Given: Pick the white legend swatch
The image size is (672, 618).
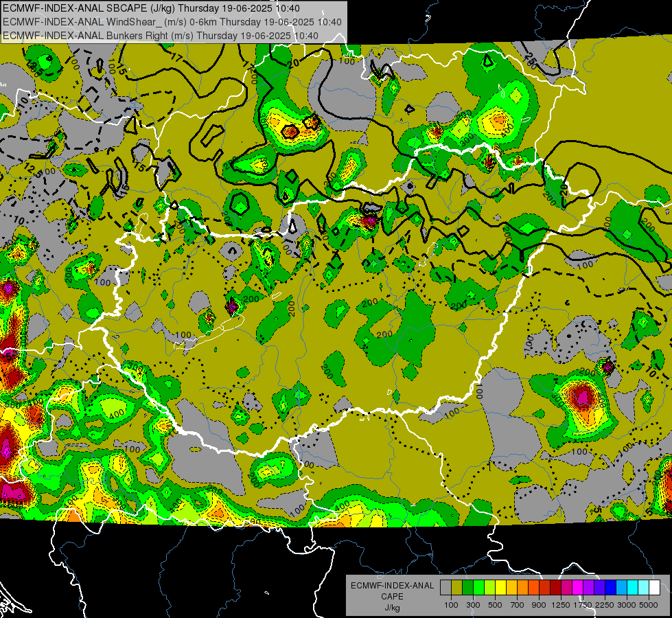Looking at the screenshot, I should (655, 588).
